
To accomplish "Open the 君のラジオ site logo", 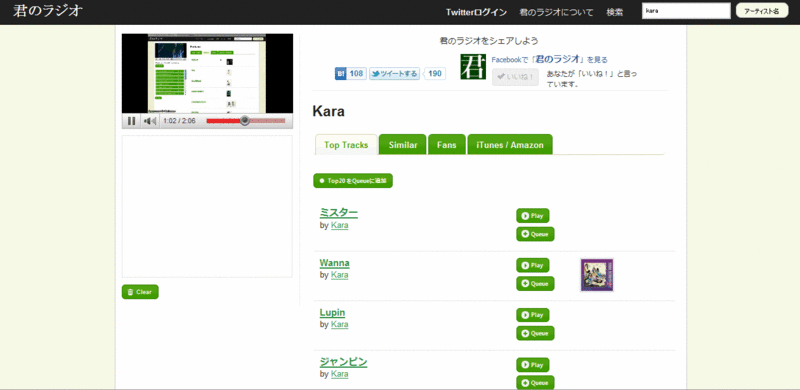I will (x=47, y=11).
